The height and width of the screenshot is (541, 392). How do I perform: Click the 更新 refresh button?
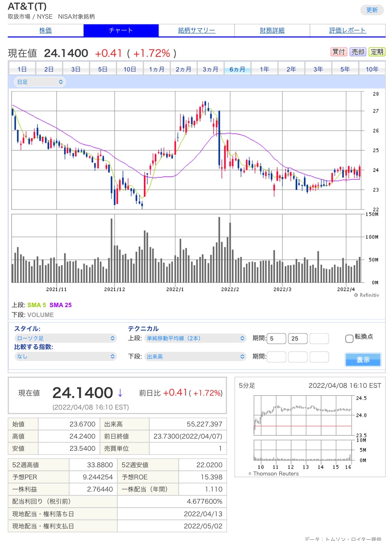[x=372, y=10]
